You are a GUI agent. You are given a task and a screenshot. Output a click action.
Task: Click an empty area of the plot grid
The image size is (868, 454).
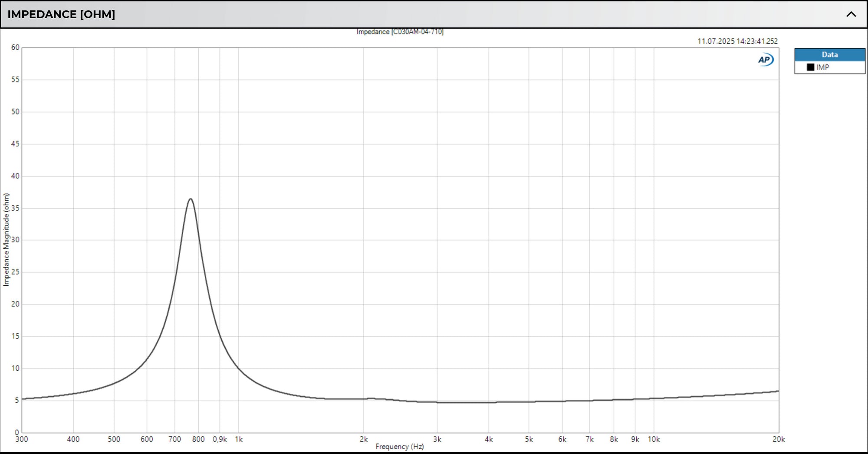tap(521, 173)
